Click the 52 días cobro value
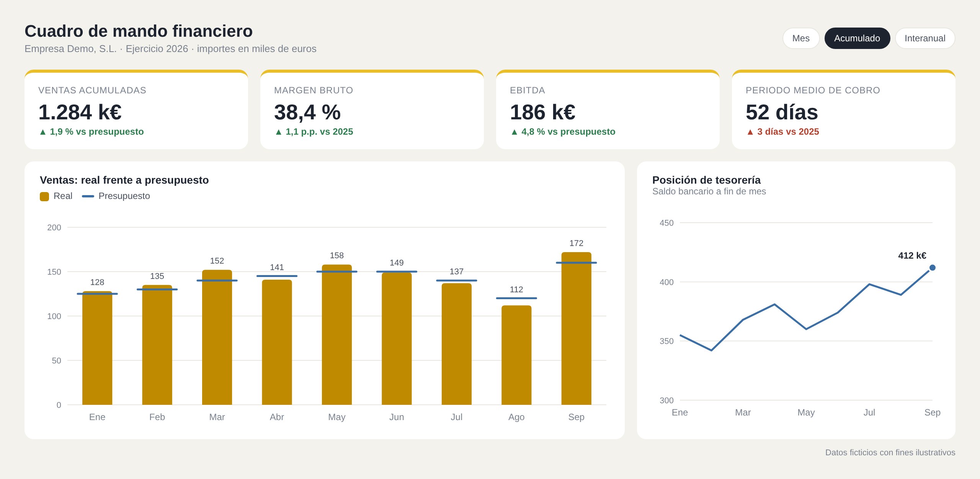Viewport: 980px width, 479px height. pos(782,112)
